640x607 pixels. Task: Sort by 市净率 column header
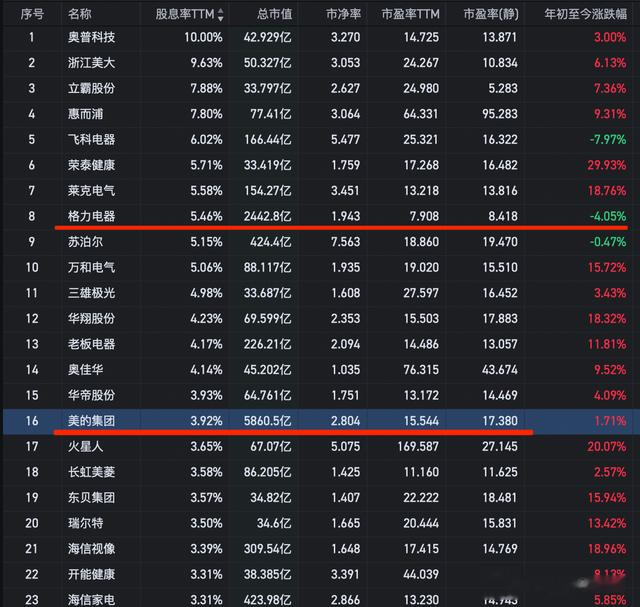point(343,14)
